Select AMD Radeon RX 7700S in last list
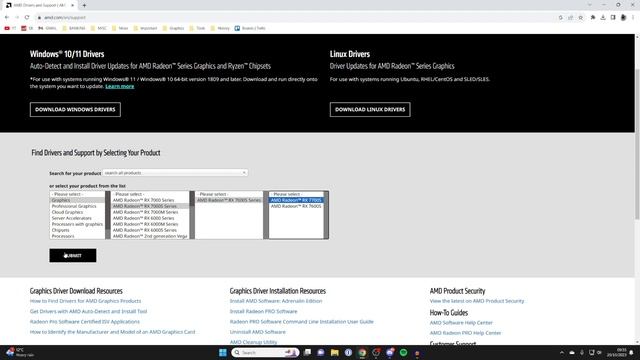This screenshot has width=640, height=360. pos(296,200)
